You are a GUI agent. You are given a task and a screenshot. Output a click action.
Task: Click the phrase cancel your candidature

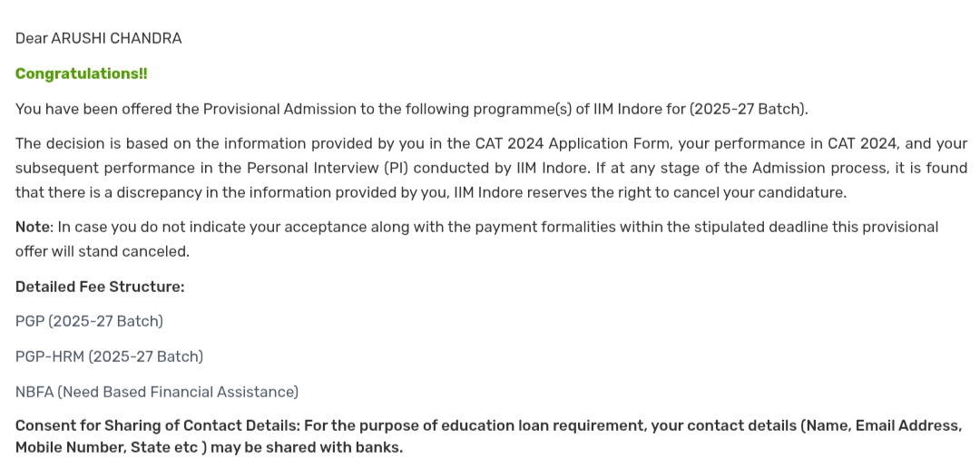coord(760,192)
